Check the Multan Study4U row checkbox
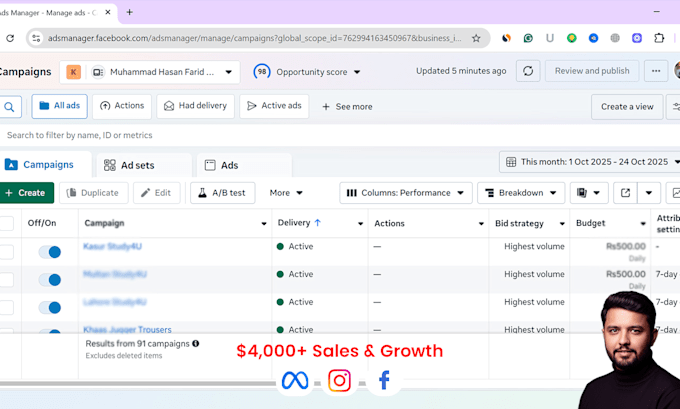680x409 pixels. coord(6,280)
